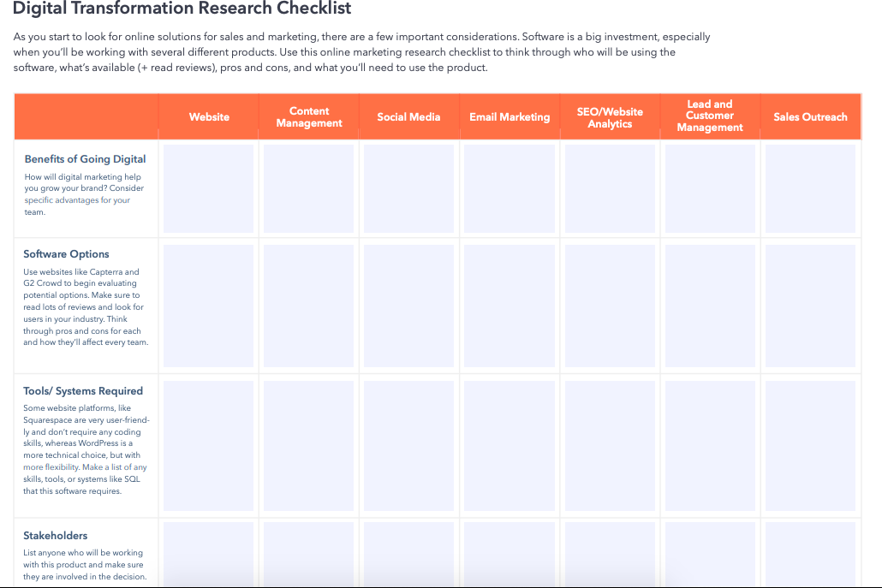Click the Website cell for Benefits of Going Digital
Screen dimensions: 882x588
point(209,188)
